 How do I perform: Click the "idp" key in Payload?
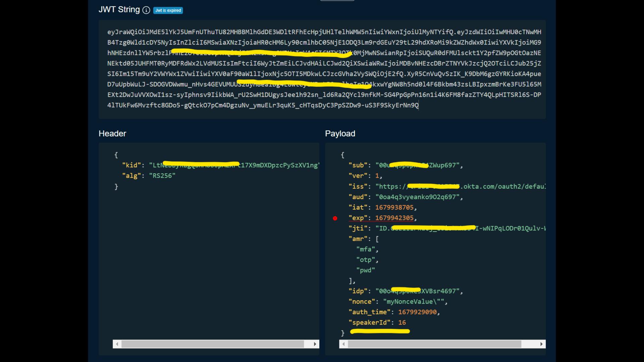pos(358,291)
